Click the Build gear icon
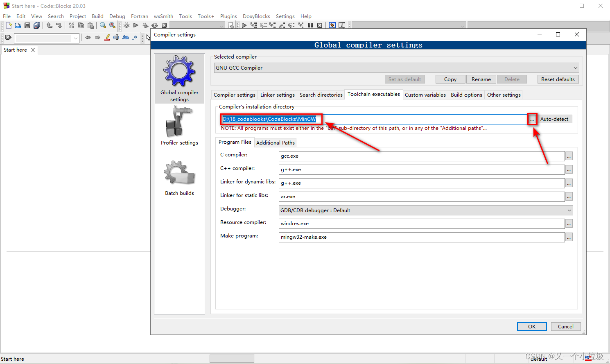This screenshot has height=364, width=610. [127, 25]
